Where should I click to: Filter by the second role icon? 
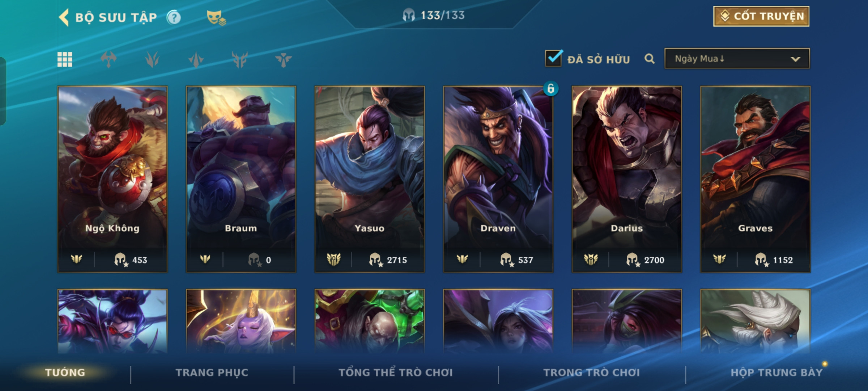point(152,59)
